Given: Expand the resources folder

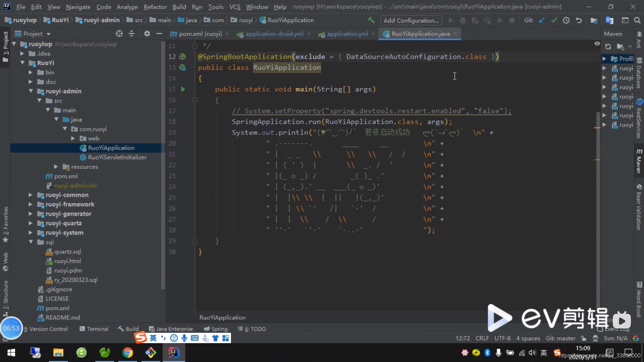Looking at the screenshot, I should [56, 167].
